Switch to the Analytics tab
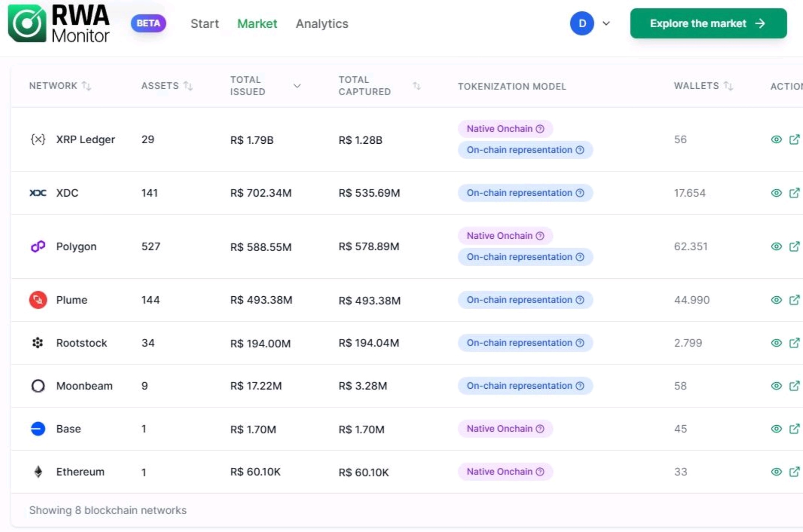Image resolution: width=803 pixels, height=532 pixels. (x=322, y=24)
